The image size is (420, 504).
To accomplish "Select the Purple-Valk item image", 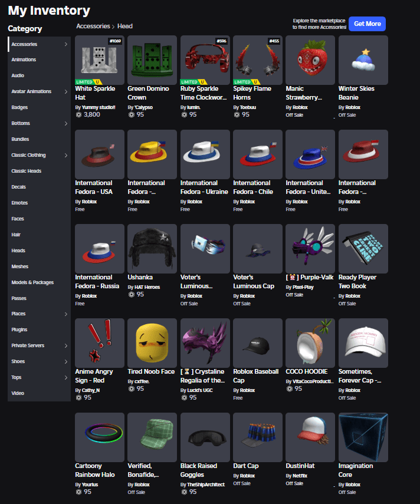I will point(310,249).
